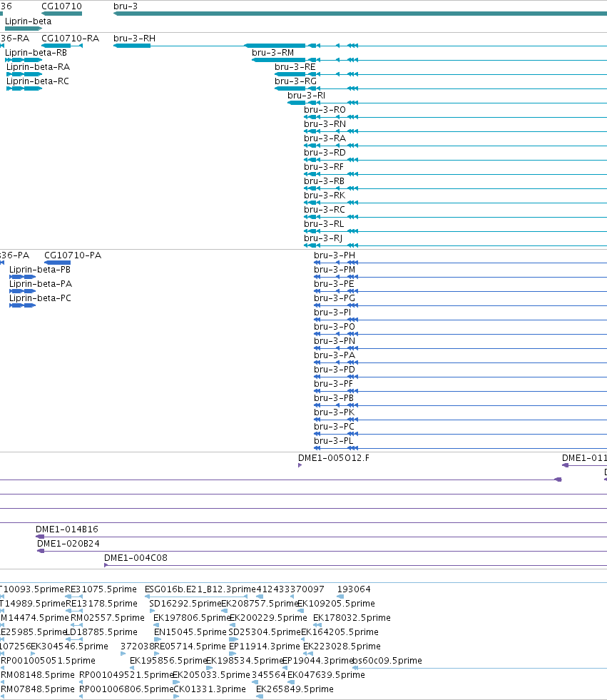Select EST EN15045.5prime
Viewport: 607px width, 700px height.
tap(190, 632)
